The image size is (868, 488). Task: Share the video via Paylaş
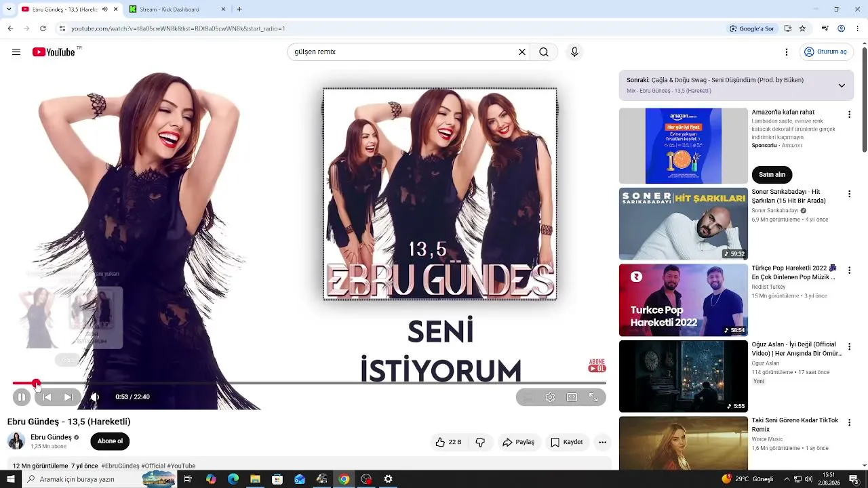(519, 443)
